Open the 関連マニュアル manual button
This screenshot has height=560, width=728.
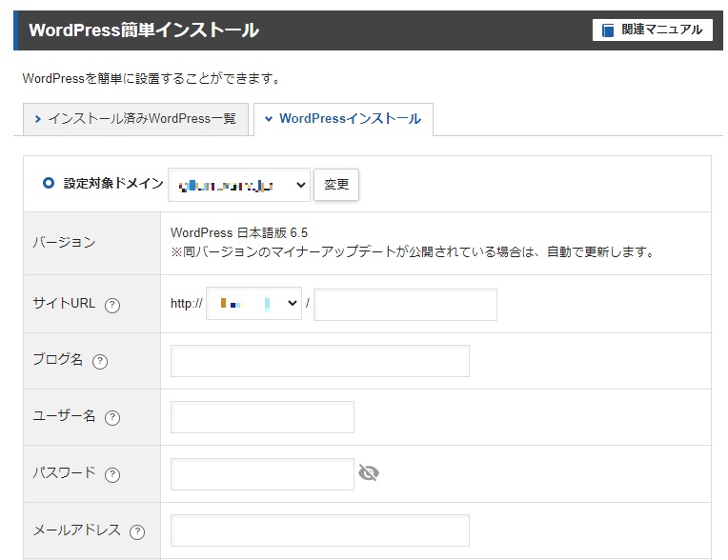(x=652, y=30)
